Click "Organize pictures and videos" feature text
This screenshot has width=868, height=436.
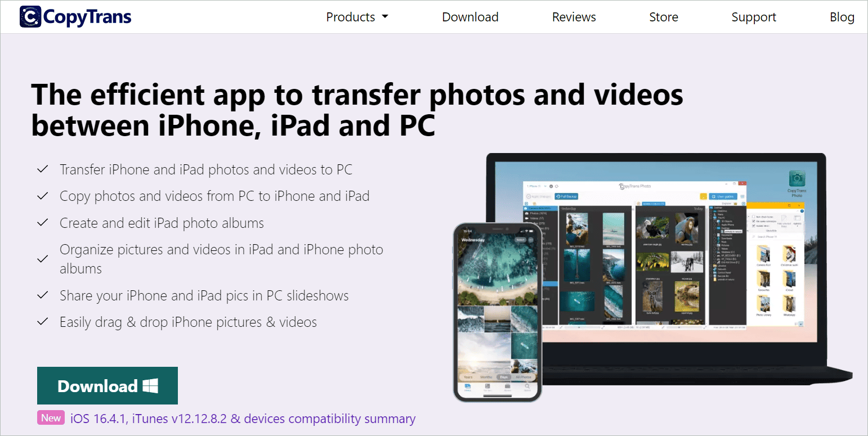[221, 259]
